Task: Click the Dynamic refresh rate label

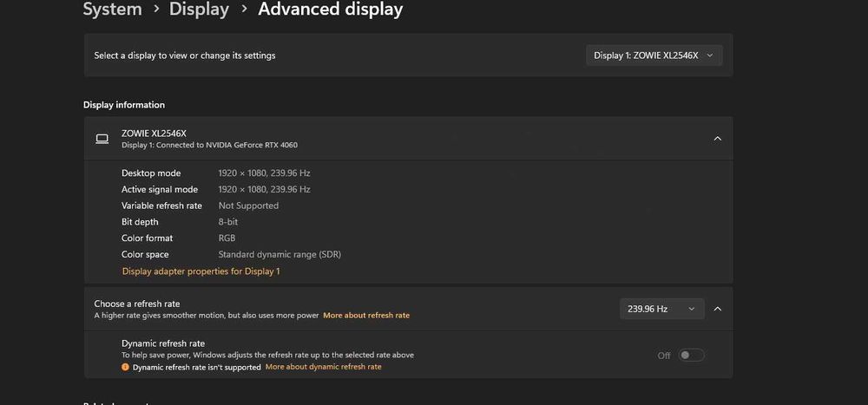Action: click(163, 343)
